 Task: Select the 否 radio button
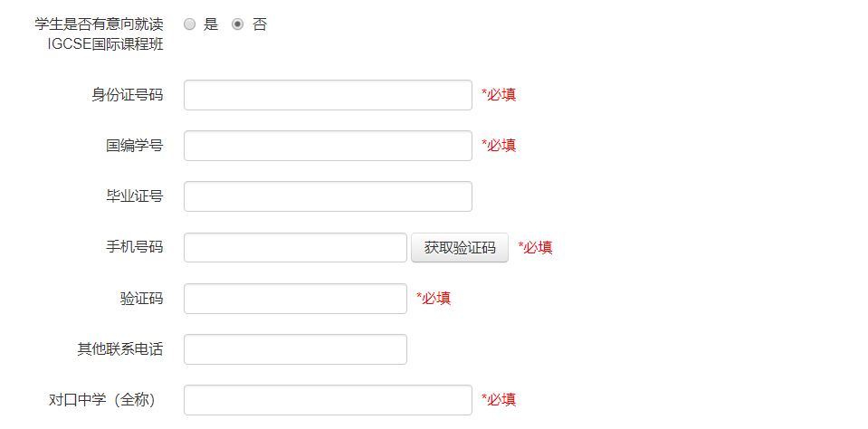(x=238, y=25)
